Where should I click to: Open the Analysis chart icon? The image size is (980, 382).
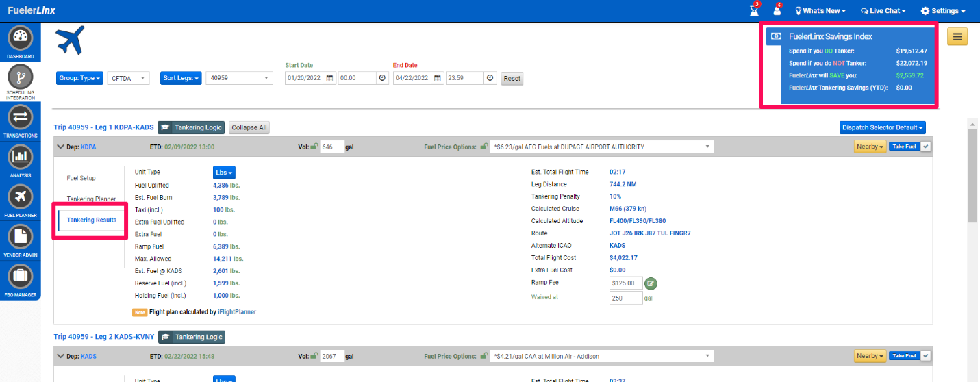pyautogui.click(x=20, y=157)
